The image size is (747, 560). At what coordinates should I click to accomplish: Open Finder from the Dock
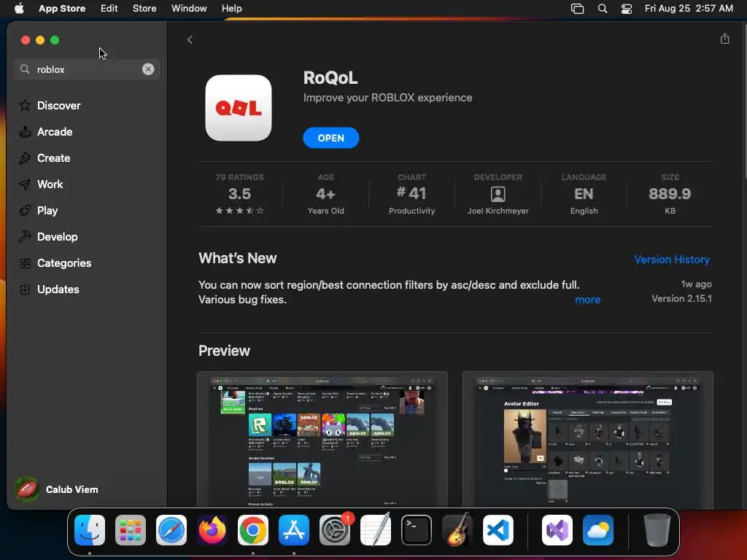point(90,530)
